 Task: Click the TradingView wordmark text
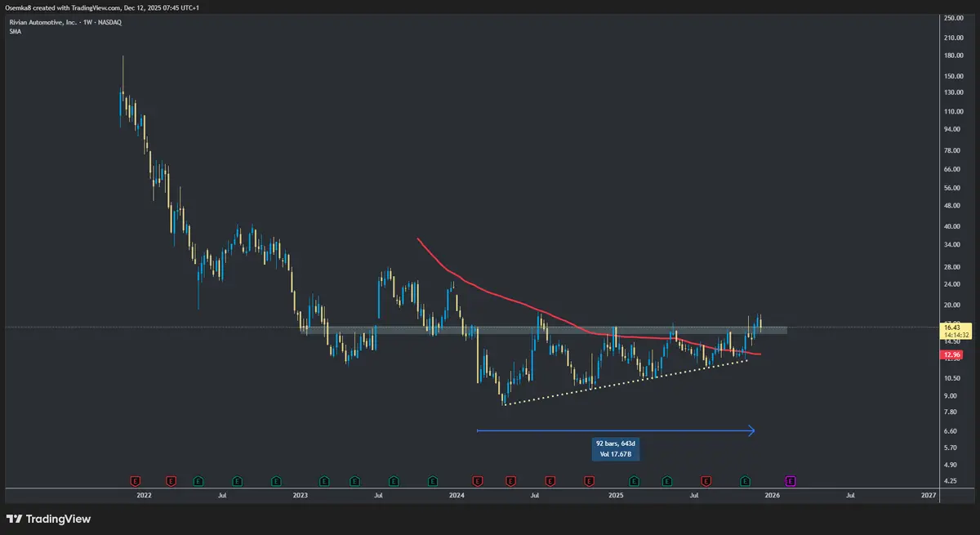pos(59,519)
